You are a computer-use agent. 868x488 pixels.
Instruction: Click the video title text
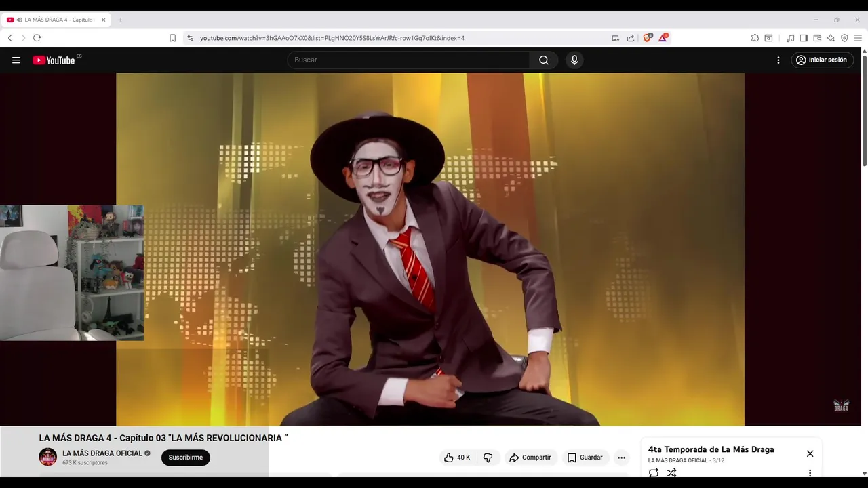point(163,438)
